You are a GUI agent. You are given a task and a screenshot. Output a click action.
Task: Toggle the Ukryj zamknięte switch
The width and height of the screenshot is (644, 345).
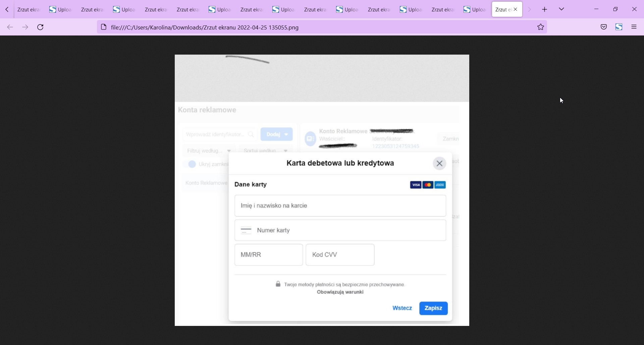(190, 164)
